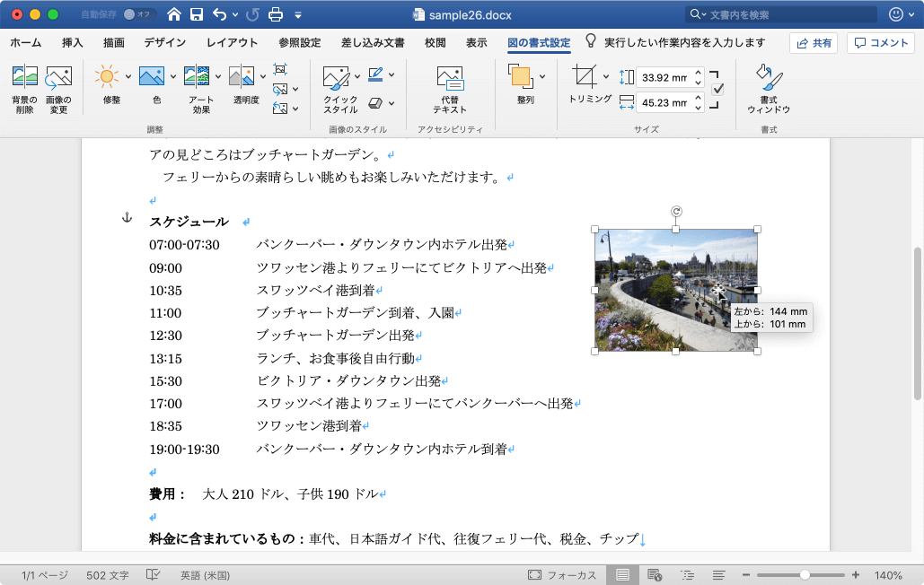Screen dimensions: 924x585
Task: Click the zoom slider handle in status bar
Action: (x=805, y=575)
